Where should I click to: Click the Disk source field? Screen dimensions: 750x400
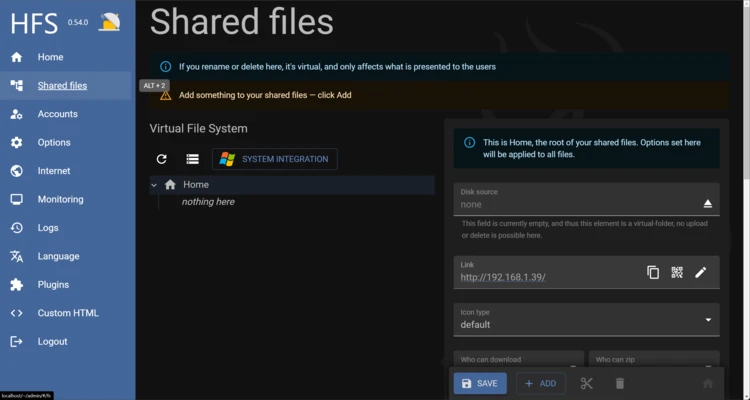coord(586,199)
